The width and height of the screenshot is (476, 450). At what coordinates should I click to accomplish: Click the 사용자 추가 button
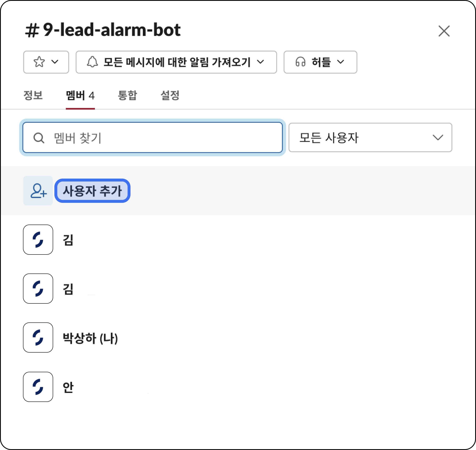click(x=92, y=191)
